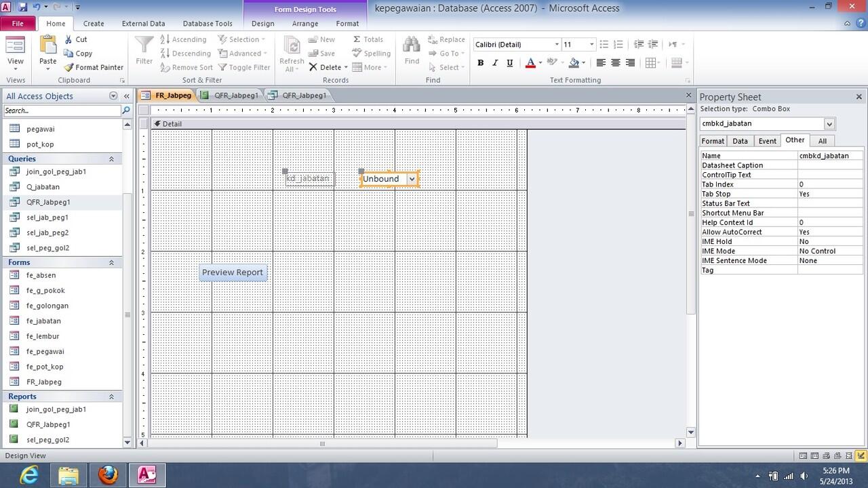Select the kd_jabatan label on form
This screenshot has height=488, width=868.
pos(310,179)
